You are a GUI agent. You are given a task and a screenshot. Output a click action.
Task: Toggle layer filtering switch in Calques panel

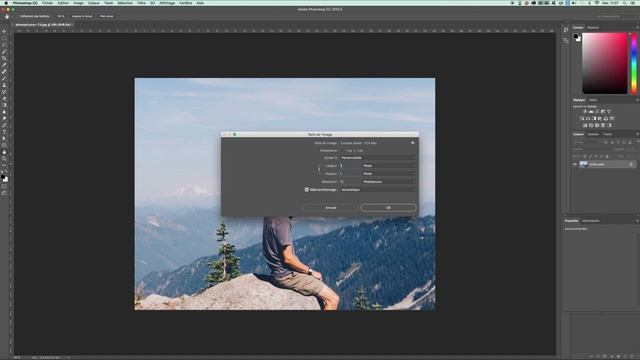tap(637, 142)
